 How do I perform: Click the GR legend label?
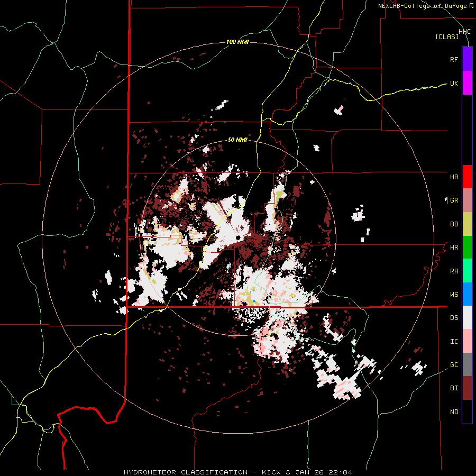pos(454,200)
